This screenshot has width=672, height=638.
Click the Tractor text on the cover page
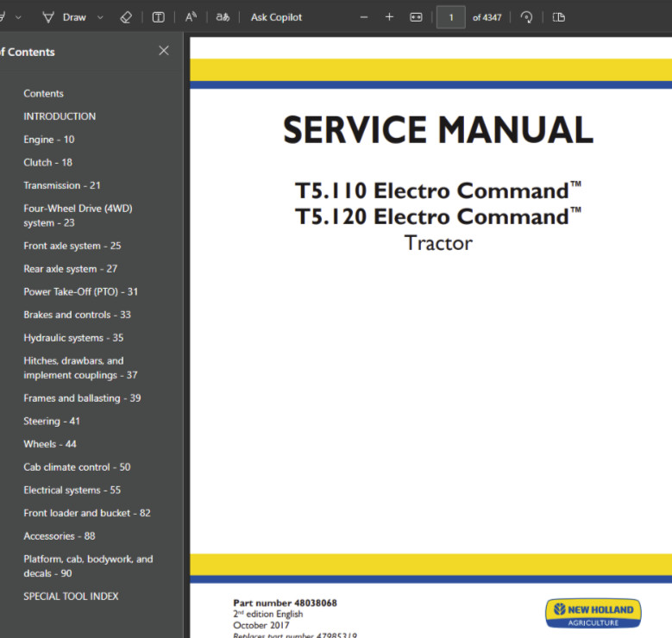(x=438, y=243)
